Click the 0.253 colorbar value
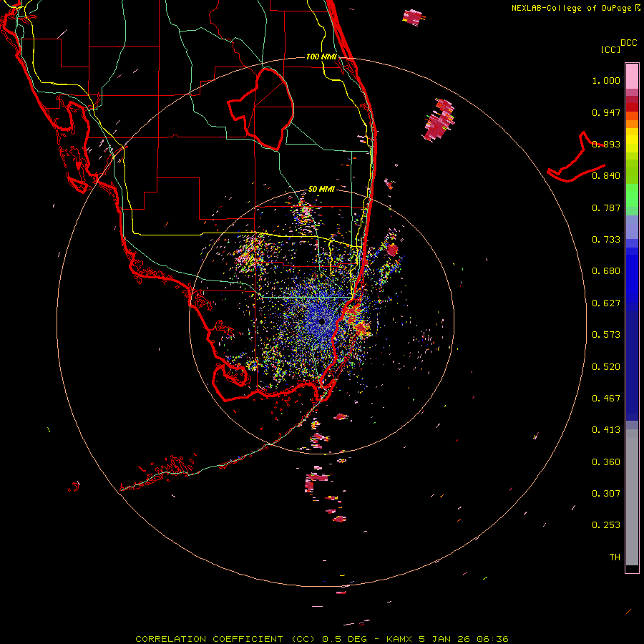 [x=606, y=525]
